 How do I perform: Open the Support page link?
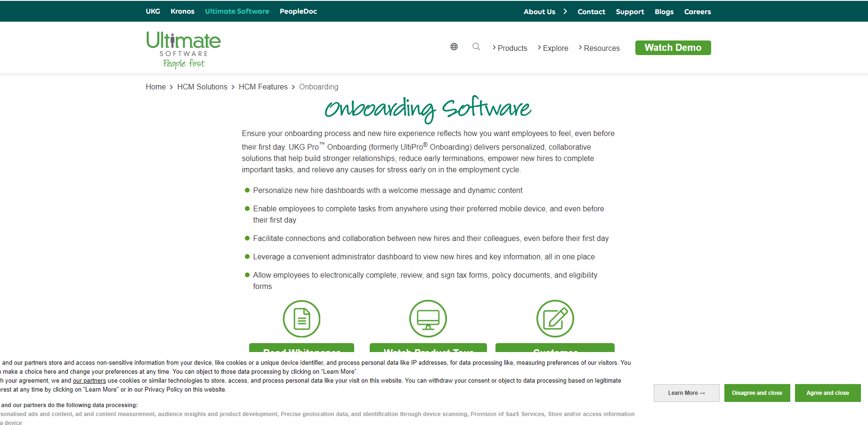coord(630,12)
